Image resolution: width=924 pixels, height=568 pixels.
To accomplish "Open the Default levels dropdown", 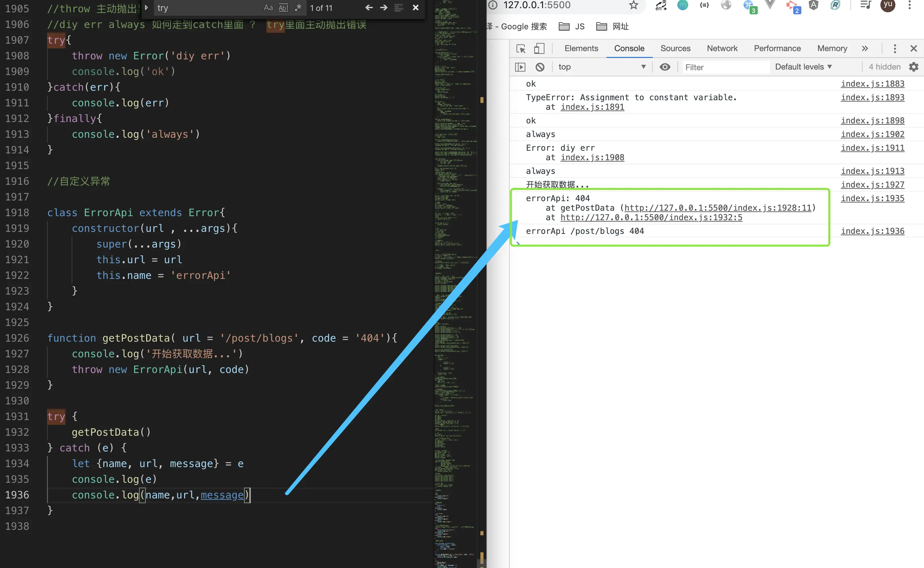I will tap(803, 67).
